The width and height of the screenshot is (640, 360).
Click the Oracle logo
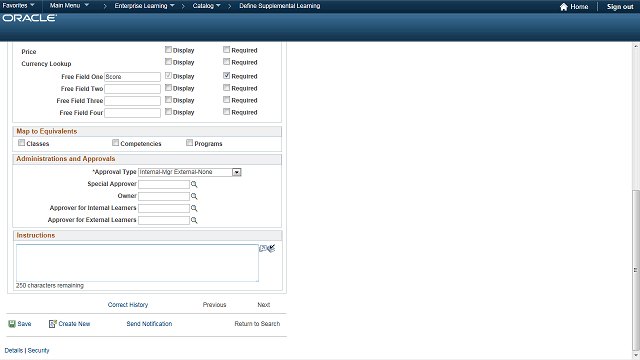pos(29,18)
